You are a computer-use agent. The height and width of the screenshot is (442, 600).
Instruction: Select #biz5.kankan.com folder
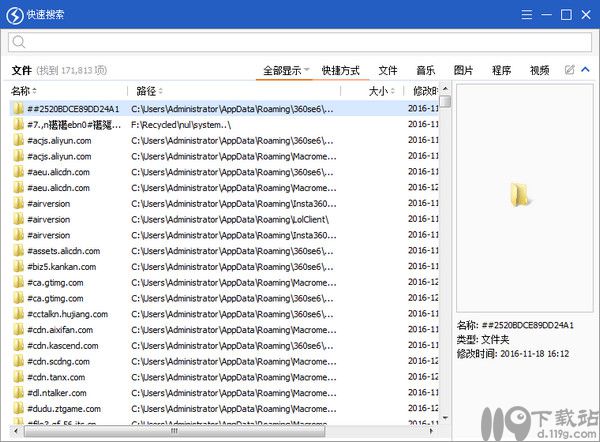point(62,267)
